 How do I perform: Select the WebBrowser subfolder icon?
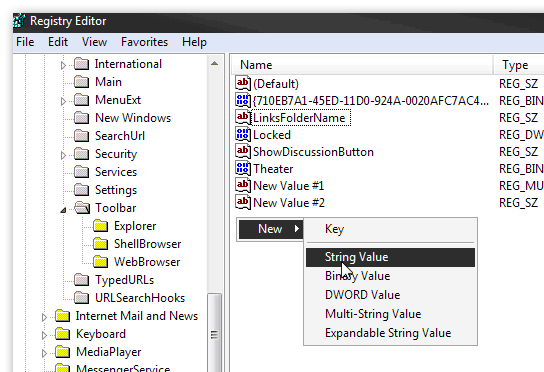tap(101, 262)
